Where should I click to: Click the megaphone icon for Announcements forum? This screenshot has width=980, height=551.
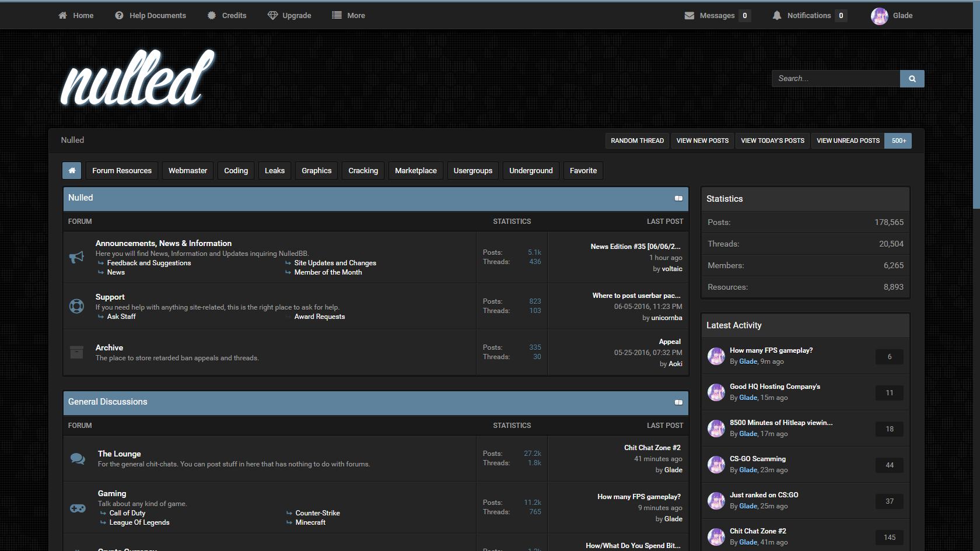[x=76, y=257]
